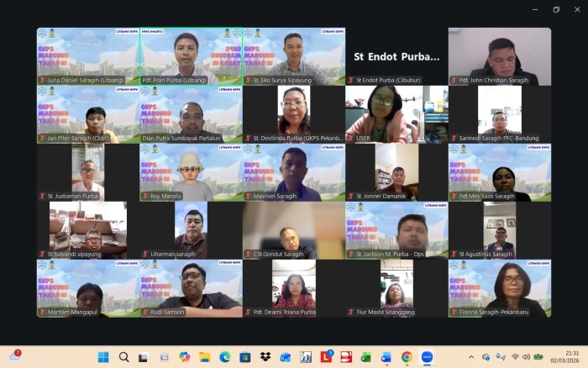588x368 pixels.
Task: Open Dropbox from the taskbar
Action: pos(265,357)
